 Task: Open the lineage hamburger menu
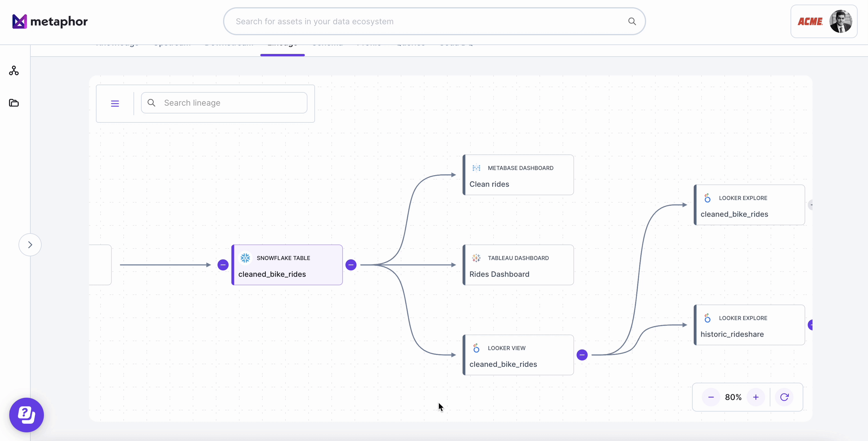(x=115, y=103)
